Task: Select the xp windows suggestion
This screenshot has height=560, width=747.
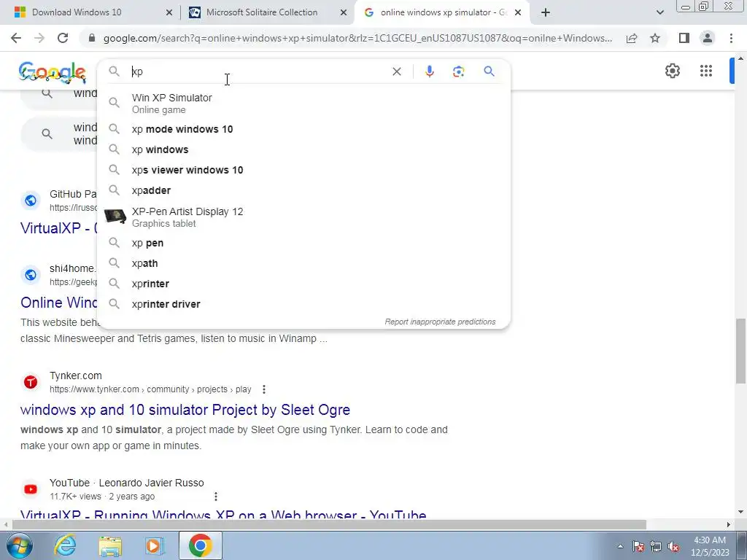Action: (304, 149)
